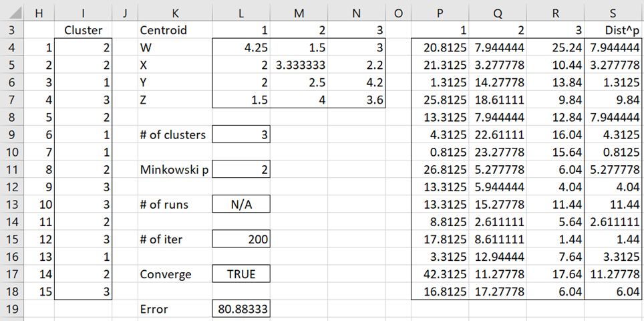Screen dimensions: 644x321
Task: Click row 19 header
Action: point(13,310)
